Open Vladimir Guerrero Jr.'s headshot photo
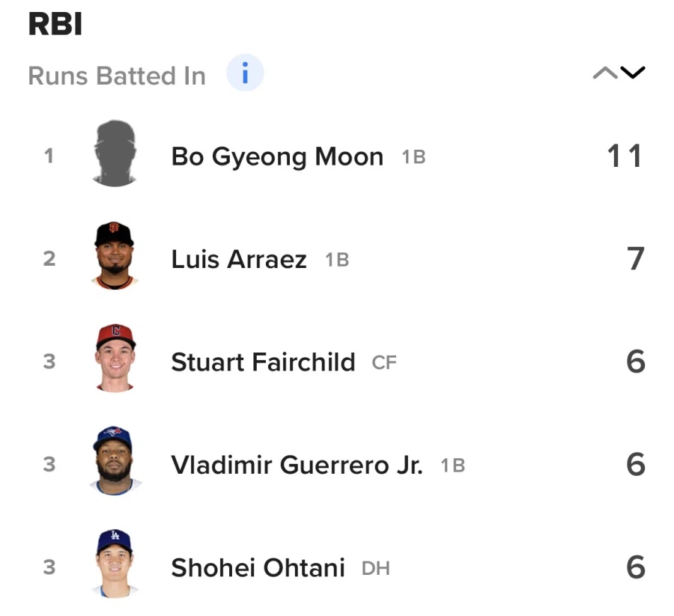Image resolution: width=674 pixels, height=616 pixels. click(115, 462)
